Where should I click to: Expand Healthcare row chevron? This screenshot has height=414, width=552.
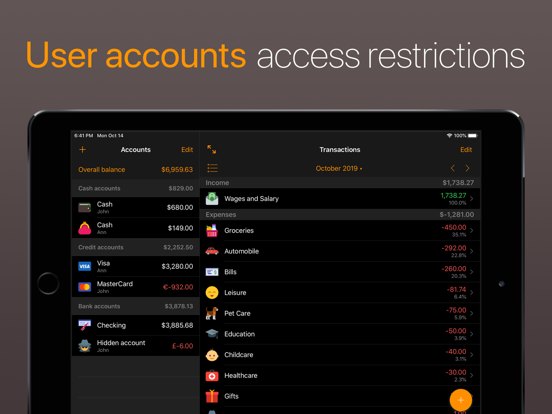pyautogui.click(x=472, y=376)
